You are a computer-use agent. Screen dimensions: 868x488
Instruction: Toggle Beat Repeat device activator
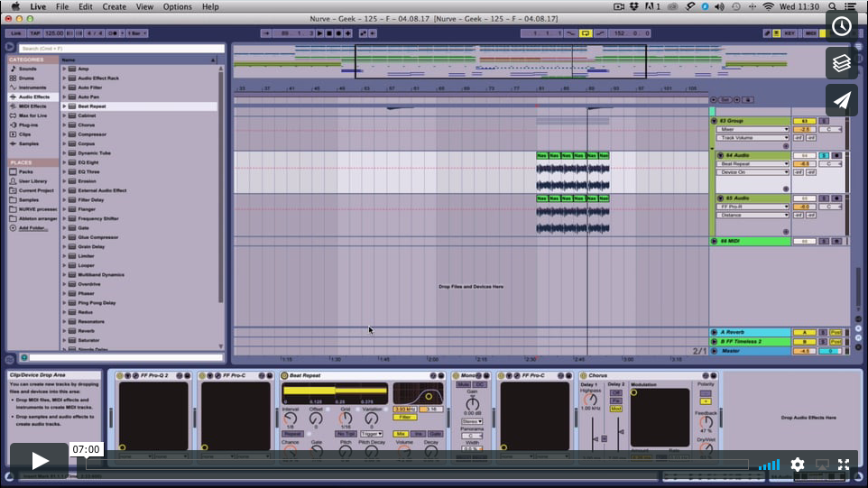(x=284, y=375)
